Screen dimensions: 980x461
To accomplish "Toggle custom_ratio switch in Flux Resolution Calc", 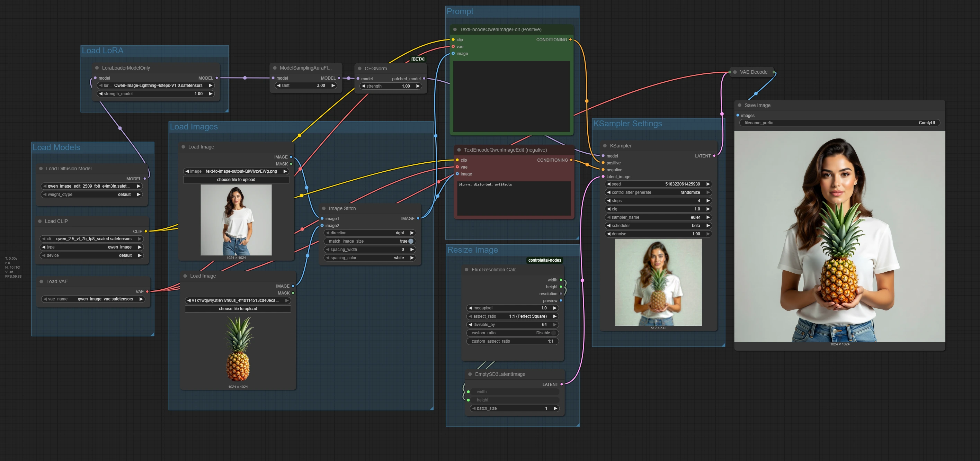I will click(554, 333).
